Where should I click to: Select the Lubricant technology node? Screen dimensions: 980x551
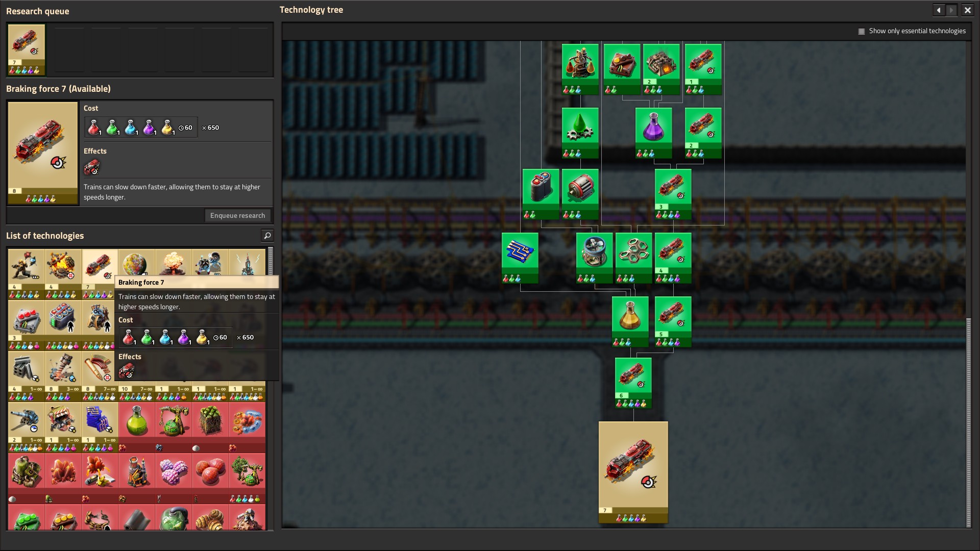(x=580, y=133)
